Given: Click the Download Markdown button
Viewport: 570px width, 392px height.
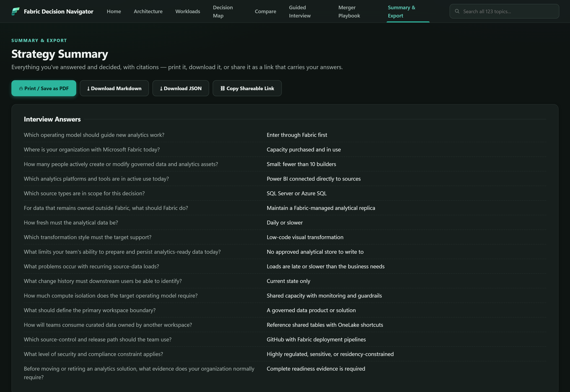Looking at the screenshot, I should pos(114,88).
